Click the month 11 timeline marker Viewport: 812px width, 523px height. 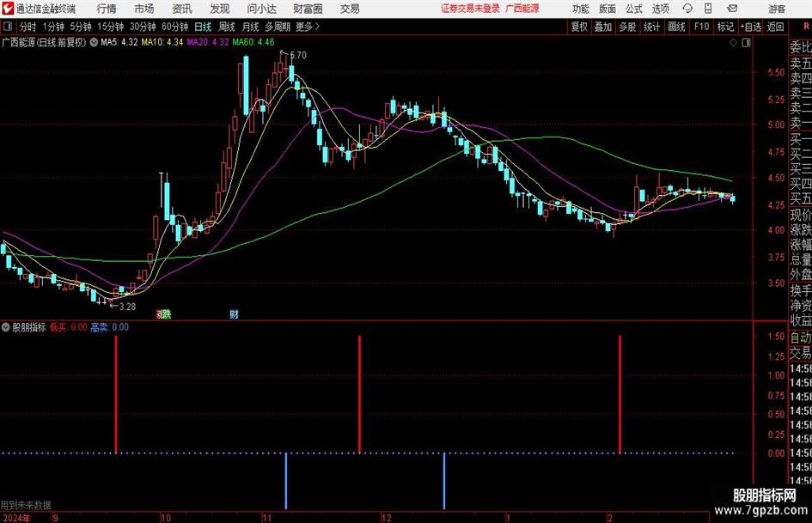266,518
